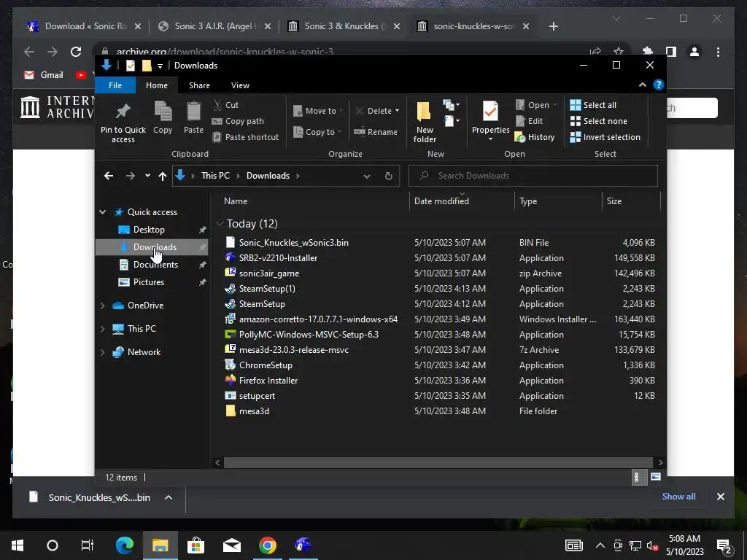Switch to Sonic 3 A.I.R. browser tab
The width and height of the screenshot is (747, 560).
coord(214,26)
